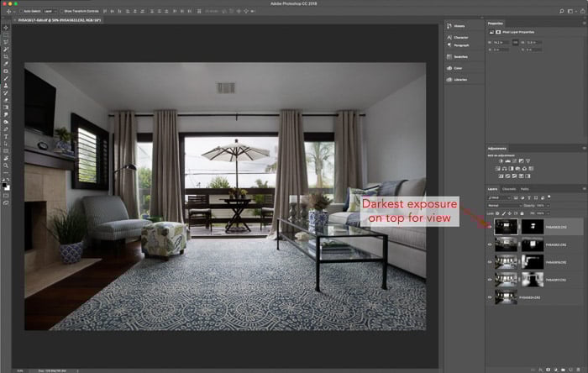Viewport: 588px width, 373px height.
Task: Open the Opacity value dropdown arrow
Action: [x=549, y=206]
